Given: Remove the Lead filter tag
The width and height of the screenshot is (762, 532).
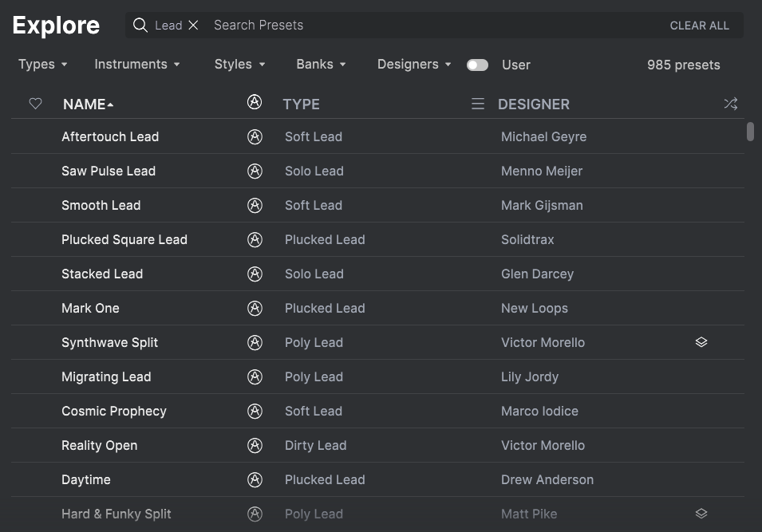Looking at the screenshot, I should click(x=193, y=26).
